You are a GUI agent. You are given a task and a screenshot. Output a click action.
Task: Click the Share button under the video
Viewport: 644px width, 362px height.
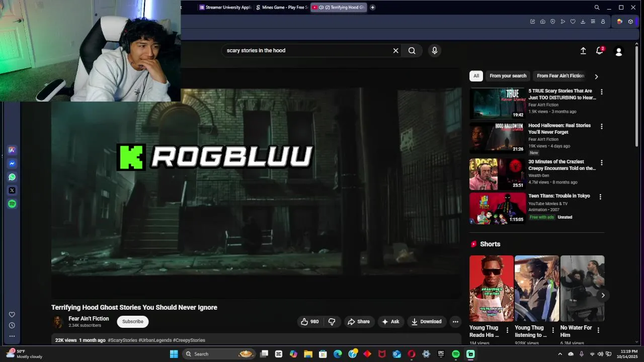[359, 322]
